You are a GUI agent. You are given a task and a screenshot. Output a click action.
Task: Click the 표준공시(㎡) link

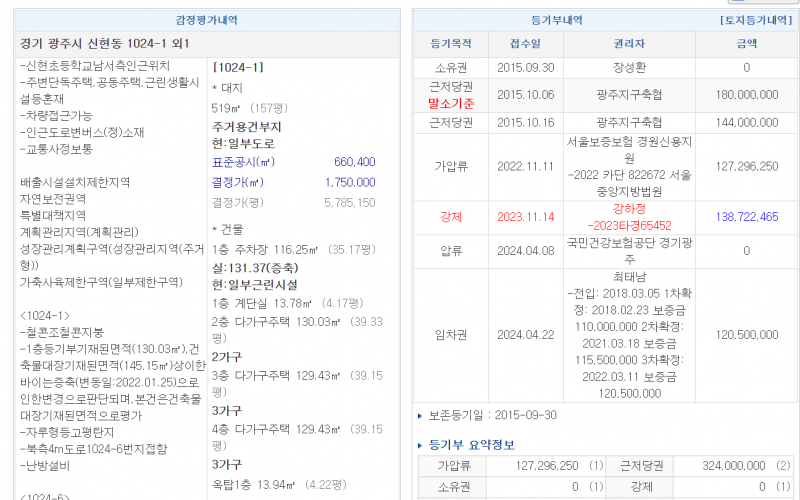(x=243, y=162)
